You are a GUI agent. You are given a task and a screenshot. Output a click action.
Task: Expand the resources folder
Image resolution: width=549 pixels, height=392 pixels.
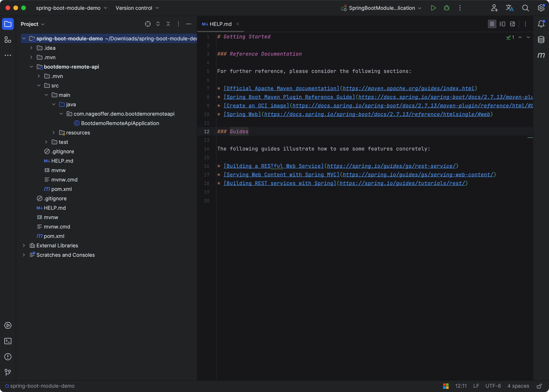(54, 133)
